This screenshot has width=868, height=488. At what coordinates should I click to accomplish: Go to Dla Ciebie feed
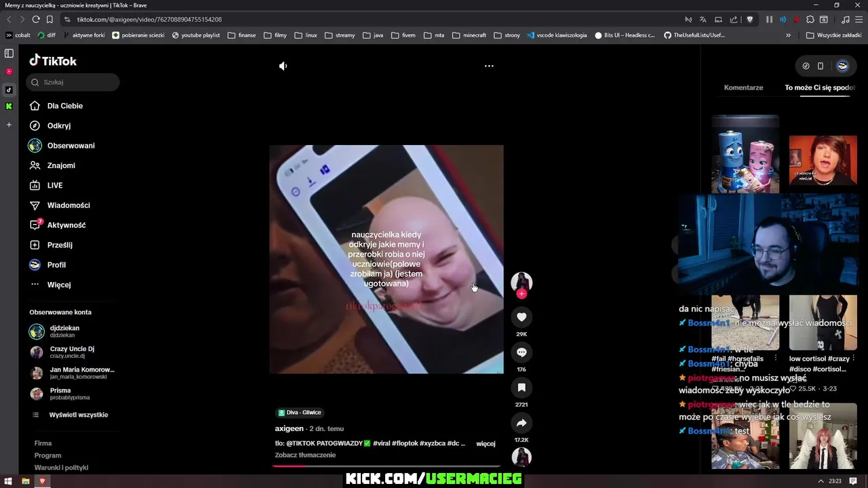pyautogui.click(x=65, y=106)
